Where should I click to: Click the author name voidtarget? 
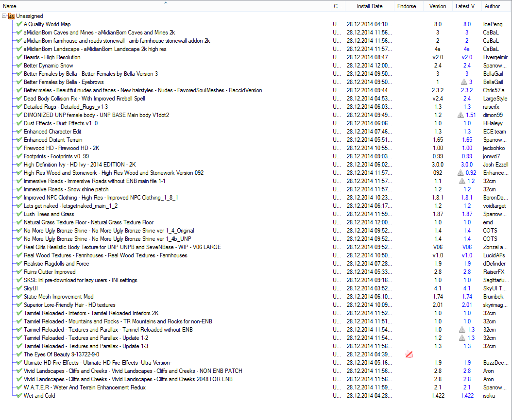point(495,205)
